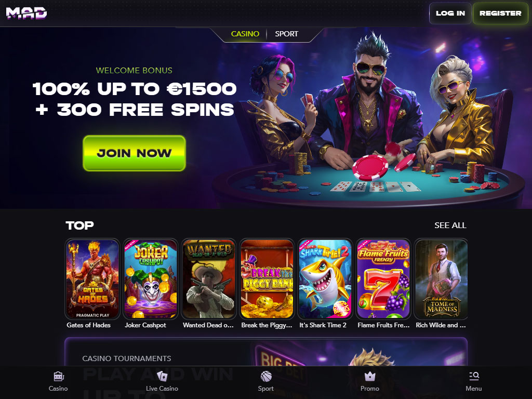The height and width of the screenshot is (399, 532).
Task: Go to the Sport basketball icon
Action: point(266,376)
